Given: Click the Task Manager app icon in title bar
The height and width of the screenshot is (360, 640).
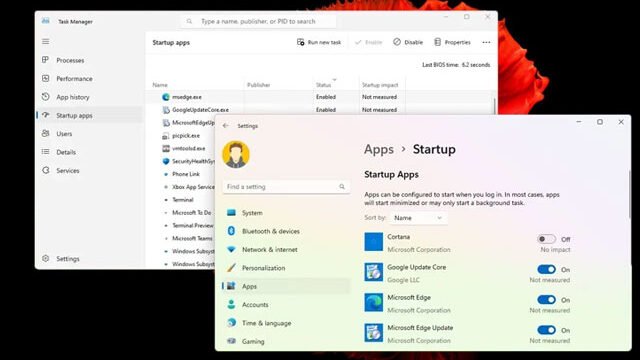Looking at the screenshot, I should coord(46,21).
